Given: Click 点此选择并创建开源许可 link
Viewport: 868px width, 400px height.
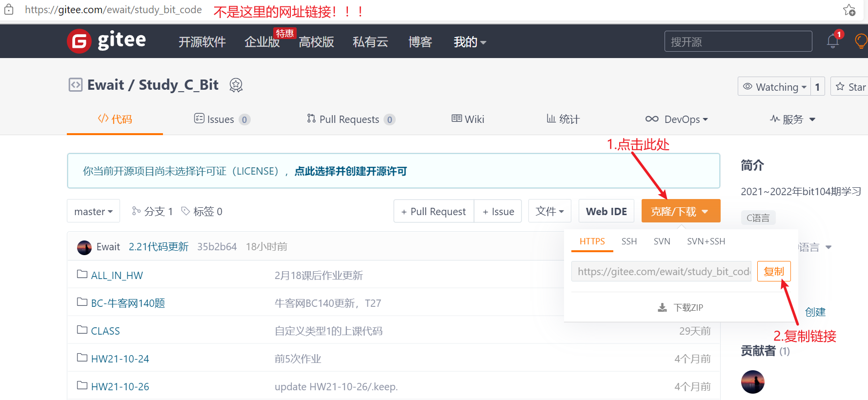Looking at the screenshot, I should click(351, 171).
